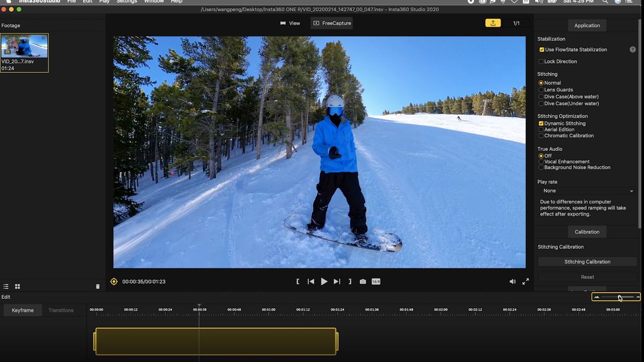Mute audio with the speaker icon
The width and height of the screenshot is (644, 362).
(x=513, y=282)
